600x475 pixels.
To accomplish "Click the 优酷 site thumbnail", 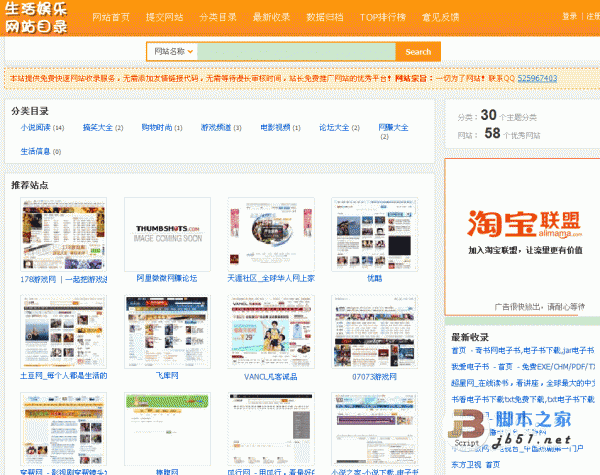I will click(x=375, y=234).
